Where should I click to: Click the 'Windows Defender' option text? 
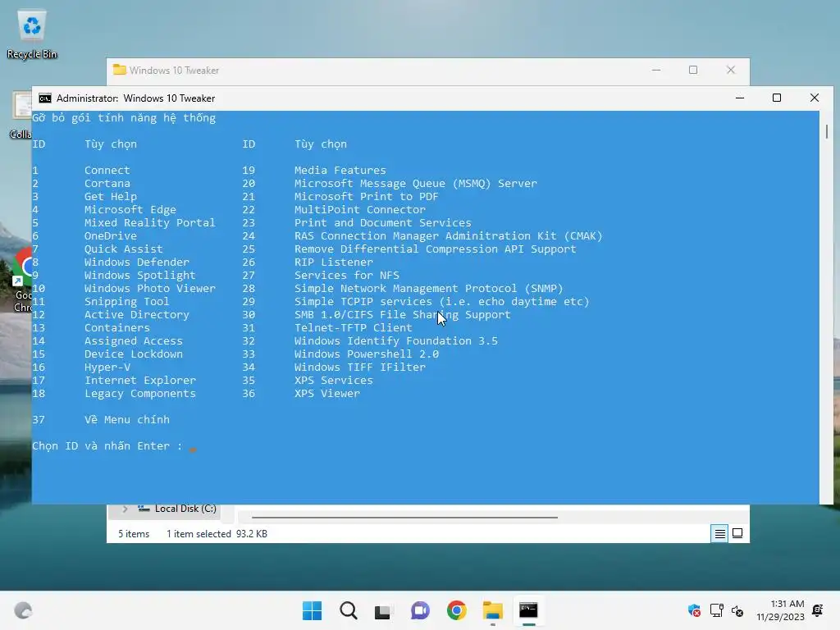(137, 262)
